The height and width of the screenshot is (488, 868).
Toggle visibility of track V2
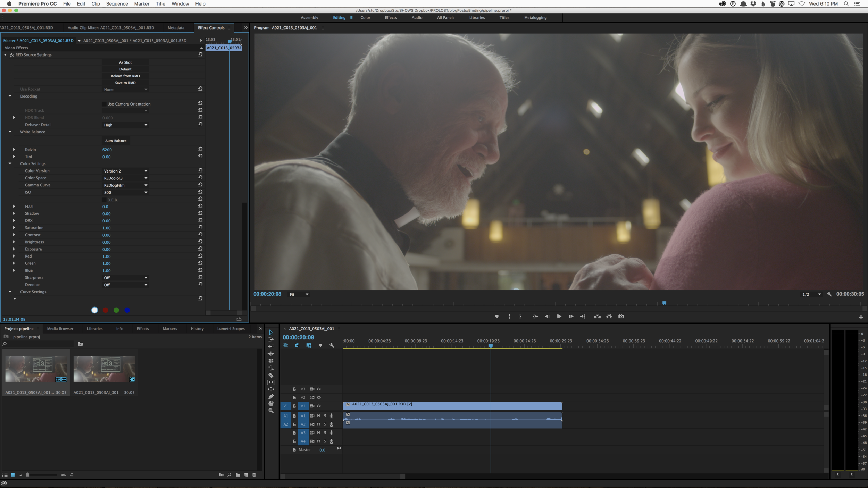(x=319, y=397)
